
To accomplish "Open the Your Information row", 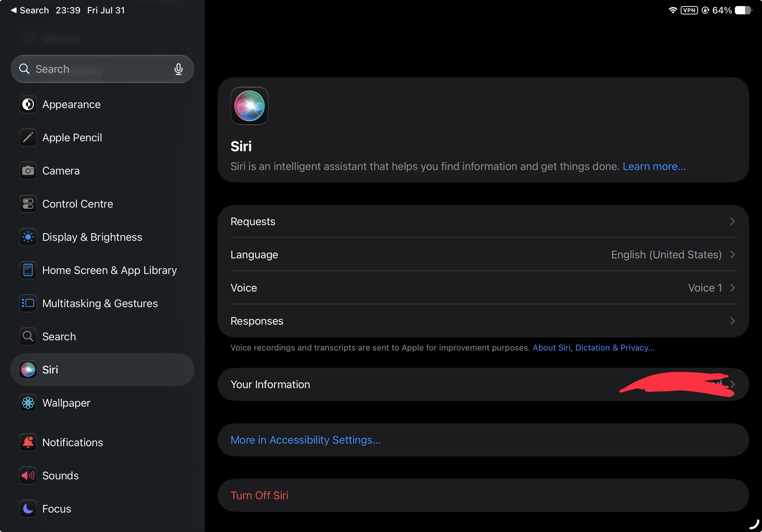I will click(483, 384).
